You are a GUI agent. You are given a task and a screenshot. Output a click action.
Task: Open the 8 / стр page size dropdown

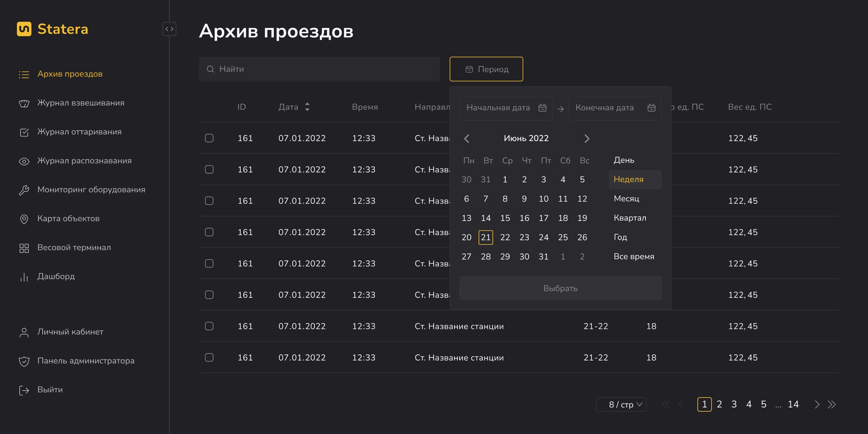621,404
